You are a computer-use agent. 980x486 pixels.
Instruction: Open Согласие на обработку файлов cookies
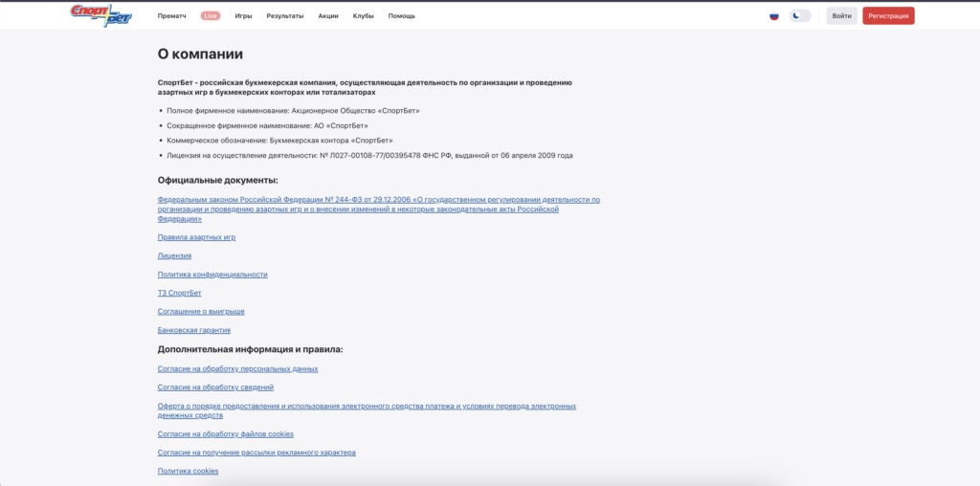pyautogui.click(x=226, y=434)
